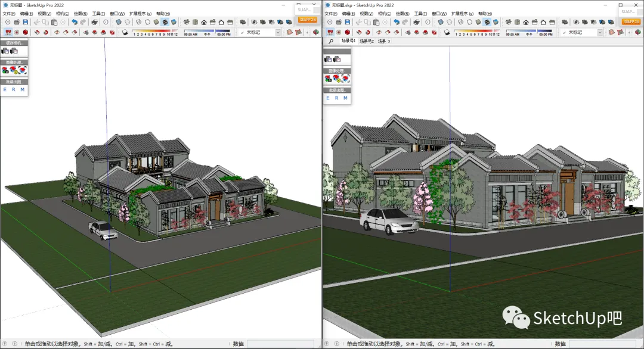Open 相机(C) menu in left window

(x=63, y=14)
